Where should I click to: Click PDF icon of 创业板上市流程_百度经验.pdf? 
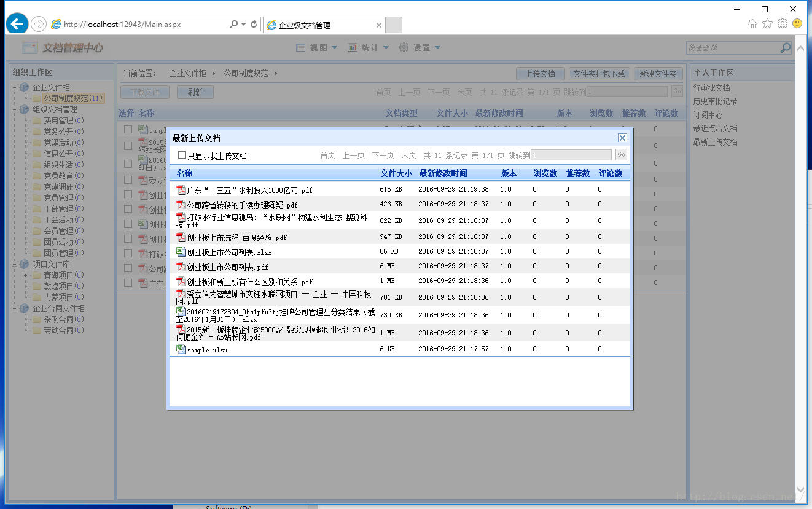(x=181, y=236)
